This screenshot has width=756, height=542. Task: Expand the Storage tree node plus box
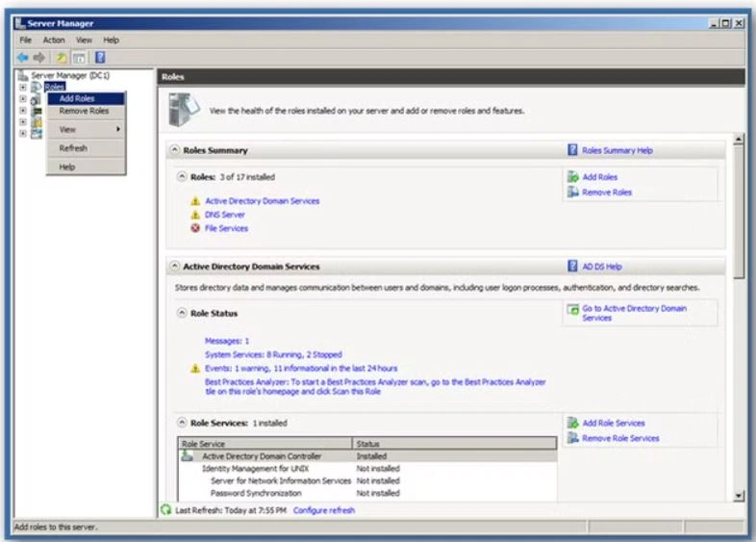tap(23, 133)
